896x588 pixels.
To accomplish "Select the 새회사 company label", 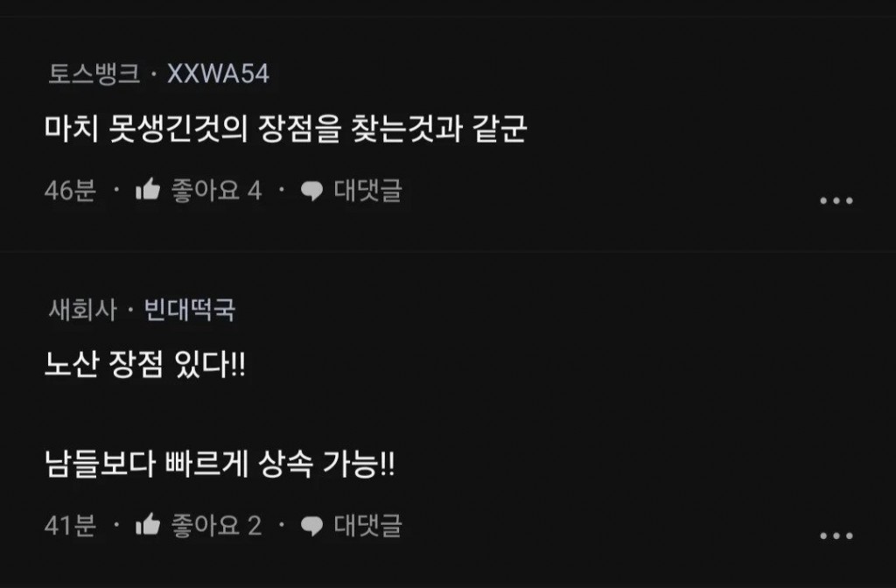I will click(x=83, y=310).
